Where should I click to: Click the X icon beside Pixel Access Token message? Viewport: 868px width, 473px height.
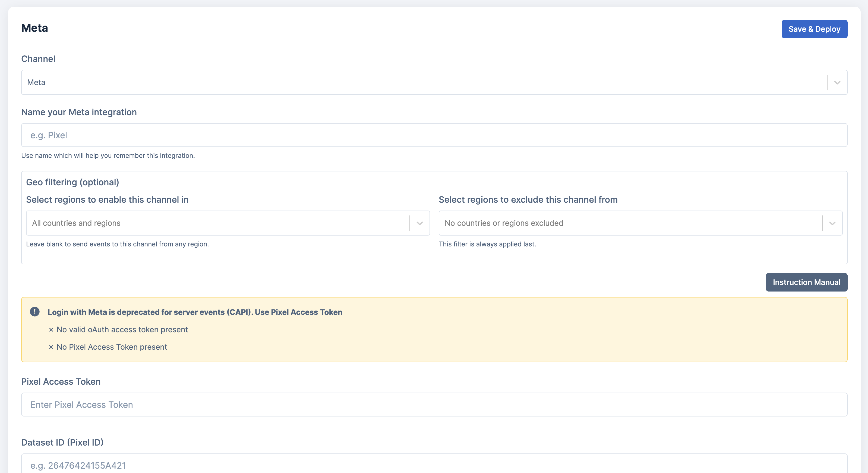pos(51,347)
